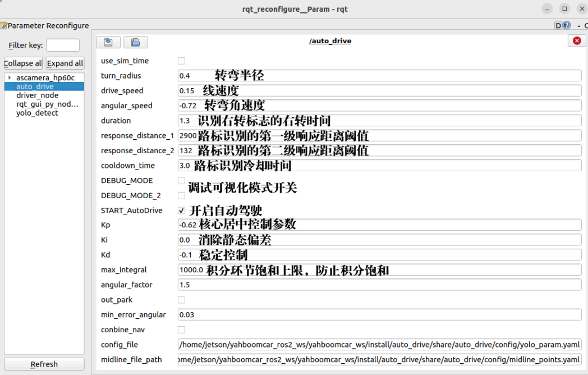This screenshot has height=375, width=588.
Task: Toggle the use_sim_time checkbox
Action: [x=181, y=61]
